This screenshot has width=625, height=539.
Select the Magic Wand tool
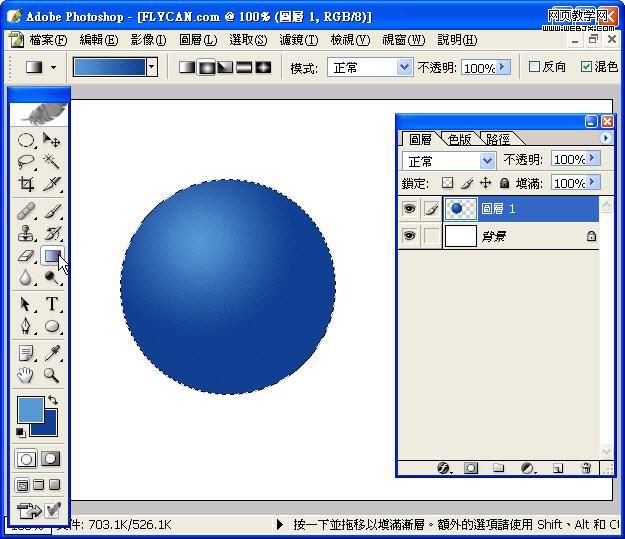coord(52,162)
